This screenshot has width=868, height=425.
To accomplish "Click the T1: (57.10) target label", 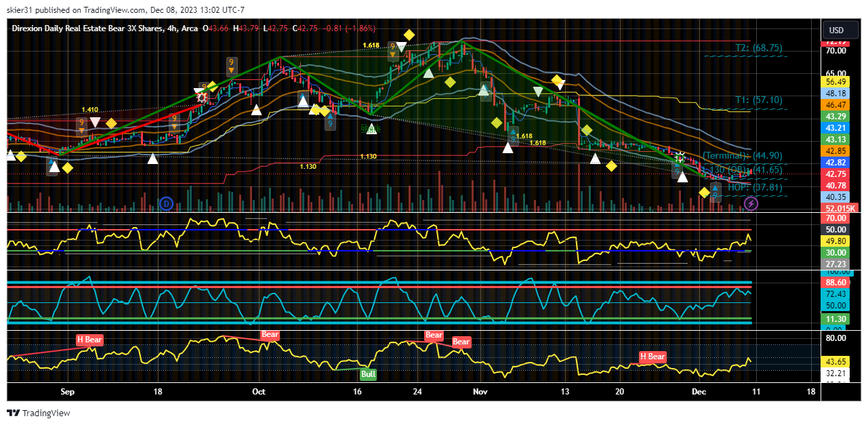I will [759, 100].
